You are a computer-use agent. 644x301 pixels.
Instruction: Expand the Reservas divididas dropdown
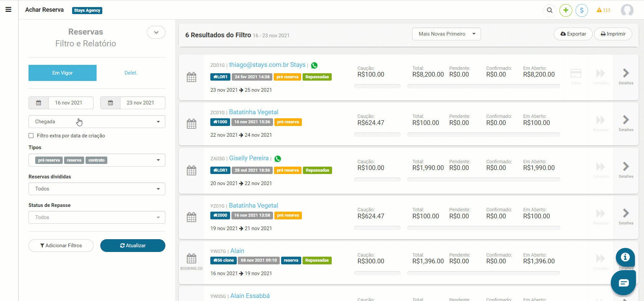click(97, 189)
